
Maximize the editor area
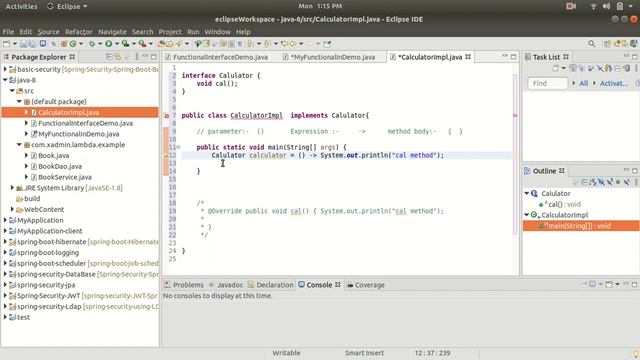(x=513, y=56)
